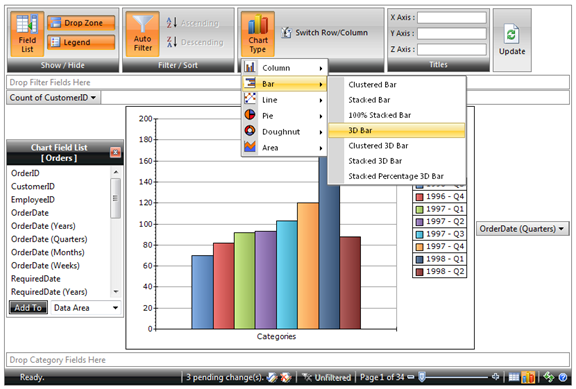The width and height of the screenshot is (576, 389).
Task: Expand OrderDate (Quarters) series dropdown
Action: tap(522, 229)
